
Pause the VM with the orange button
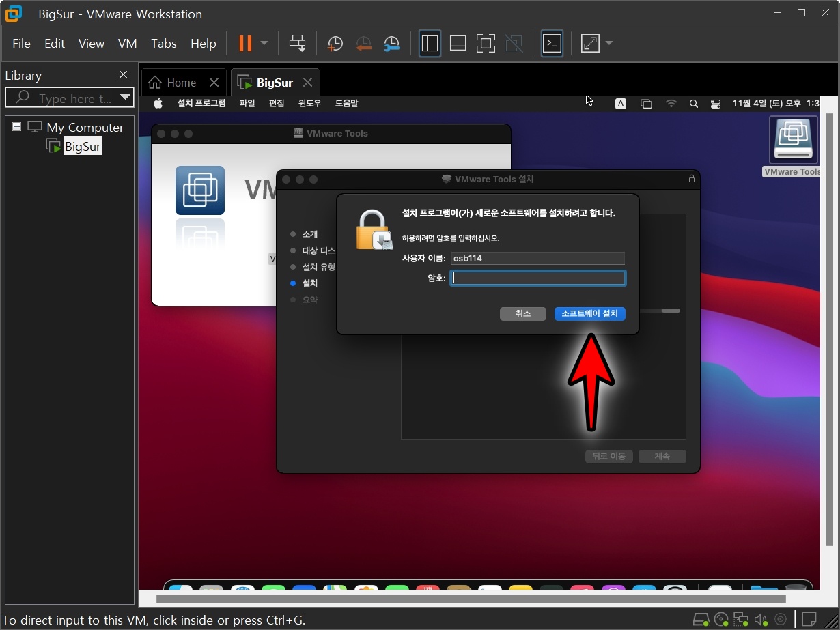245,44
